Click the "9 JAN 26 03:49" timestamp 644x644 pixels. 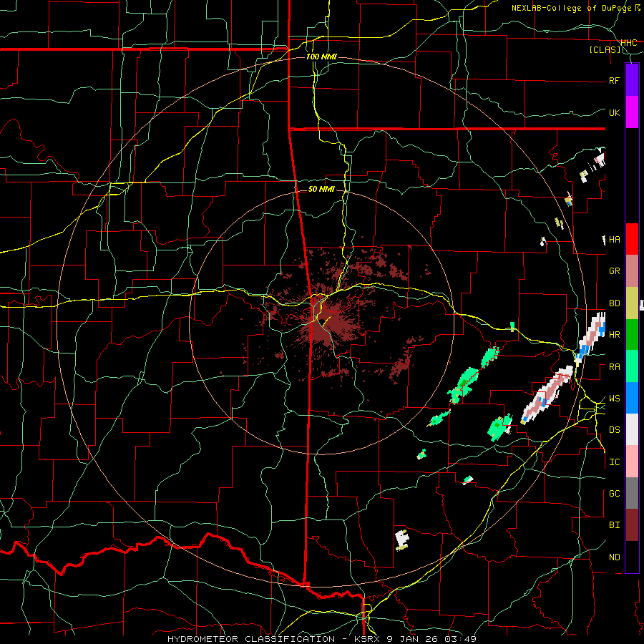431,639
